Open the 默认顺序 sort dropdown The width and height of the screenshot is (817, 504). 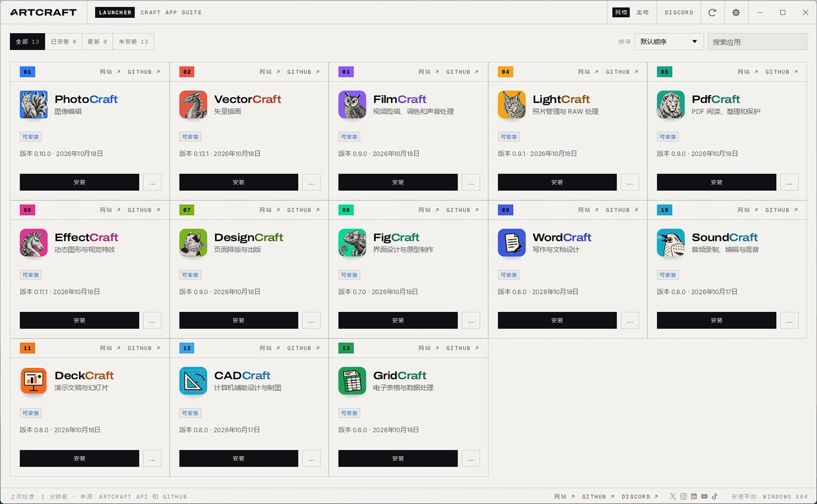pyautogui.click(x=669, y=42)
